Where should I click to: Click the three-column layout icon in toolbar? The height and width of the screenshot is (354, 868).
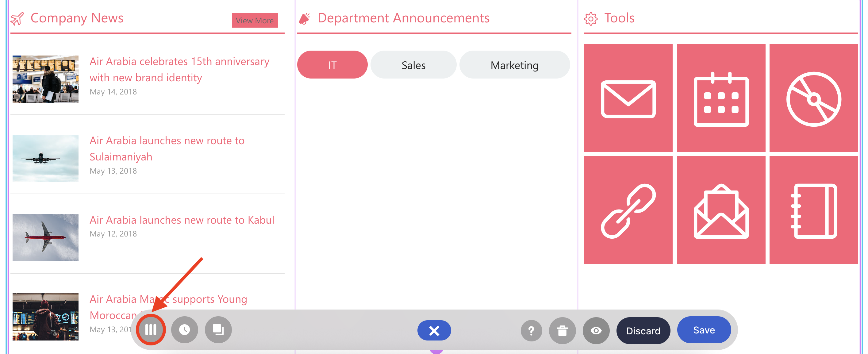tap(151, 329)
